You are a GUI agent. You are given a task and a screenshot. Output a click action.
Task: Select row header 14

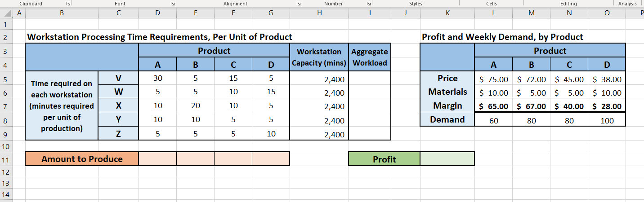click(6, 195)
